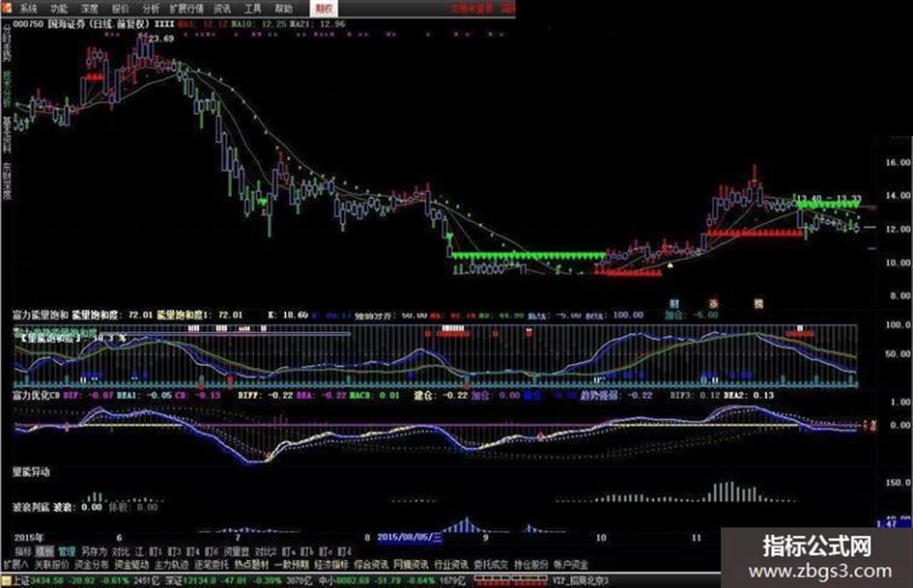Switch to the 期权 tab
The width and height of the screenshot is (913, 588).
324,8
